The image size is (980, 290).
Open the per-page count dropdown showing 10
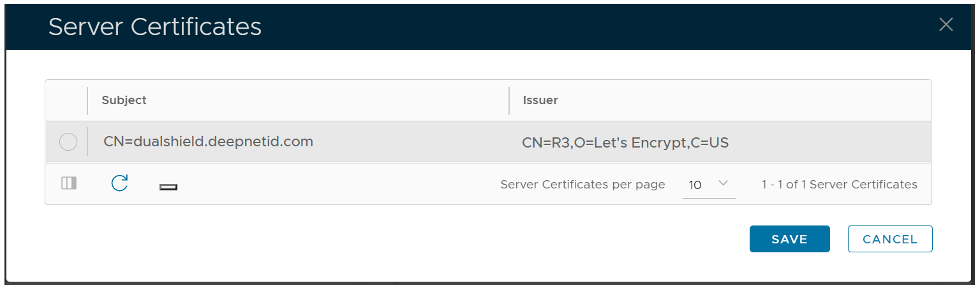(x=708, y=185)
